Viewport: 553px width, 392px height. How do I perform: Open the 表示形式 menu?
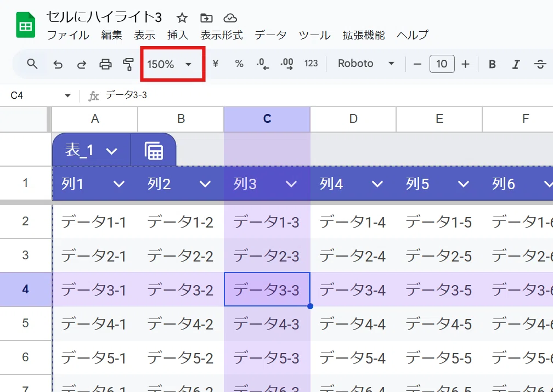click(x=222, y=35)
